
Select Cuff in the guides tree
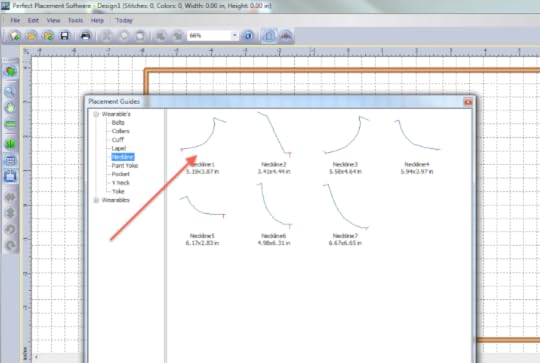click(x=117, y=140)
